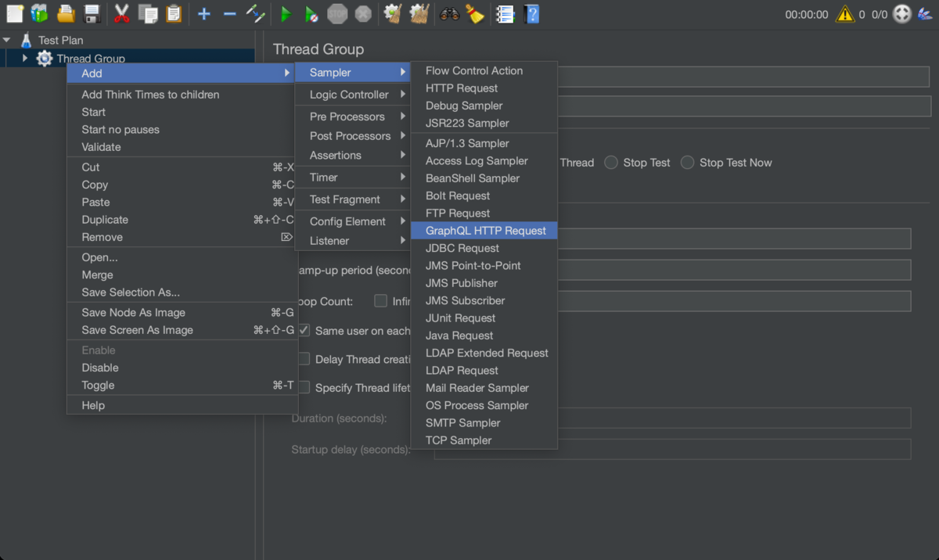Click the New test plan toolbar icon
Screen dimensions: 939x560
(14, 13)
